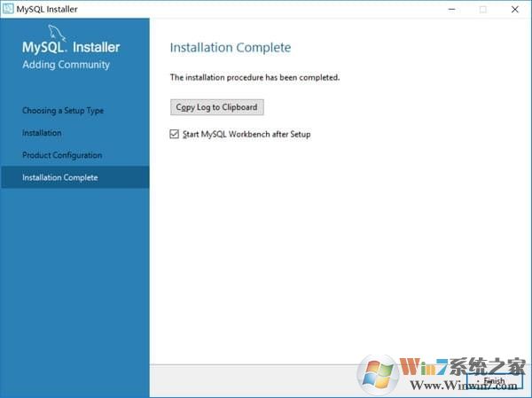Select the Installation step in the sidebar
The height and width of the screenshot is (398, 532).
point(42,133)
